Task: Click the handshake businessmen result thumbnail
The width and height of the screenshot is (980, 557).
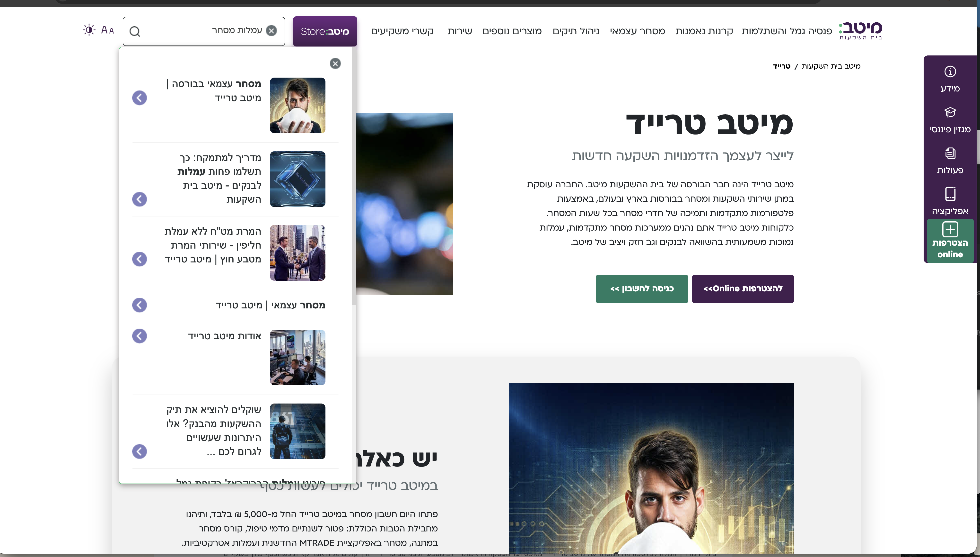Action: point(298,253)
